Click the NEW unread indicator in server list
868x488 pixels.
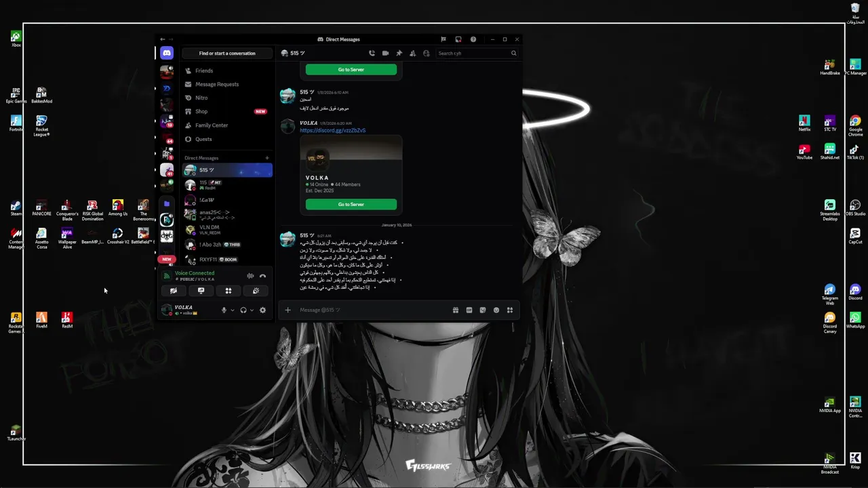coord(167,259)
